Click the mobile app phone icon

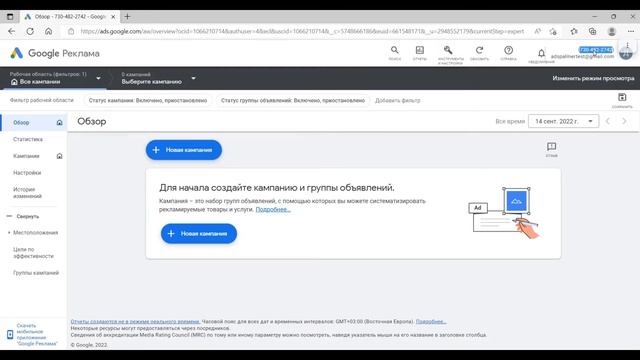(10, 334)
